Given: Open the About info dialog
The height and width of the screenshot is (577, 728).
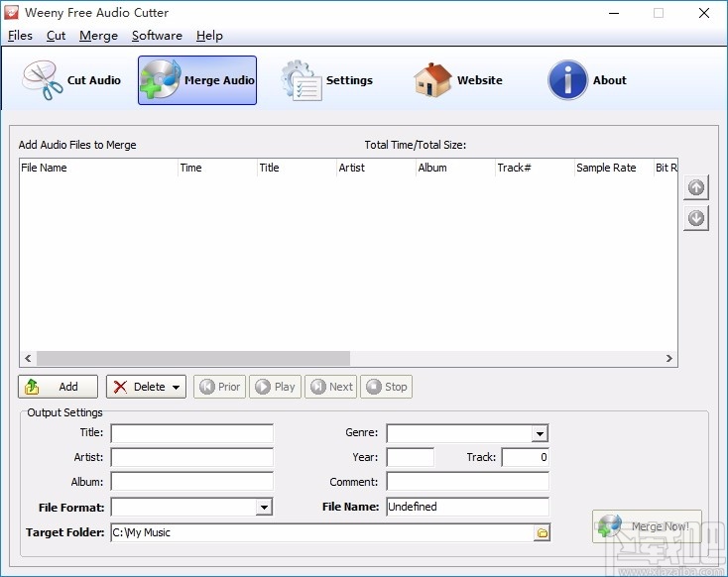Looking at the screenshot, I should [587, 80].
